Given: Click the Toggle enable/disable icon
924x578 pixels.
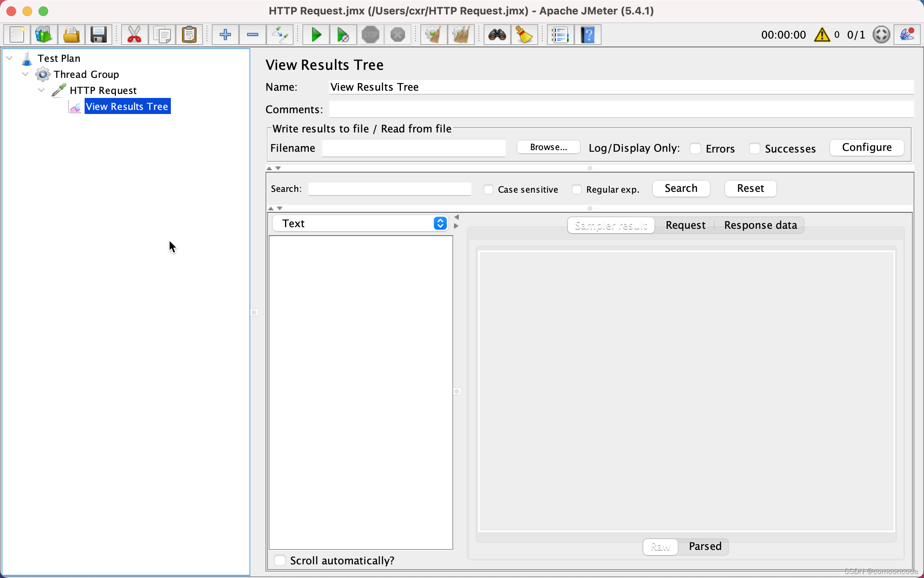Looking at the screenshot, I should click(280, 35).
